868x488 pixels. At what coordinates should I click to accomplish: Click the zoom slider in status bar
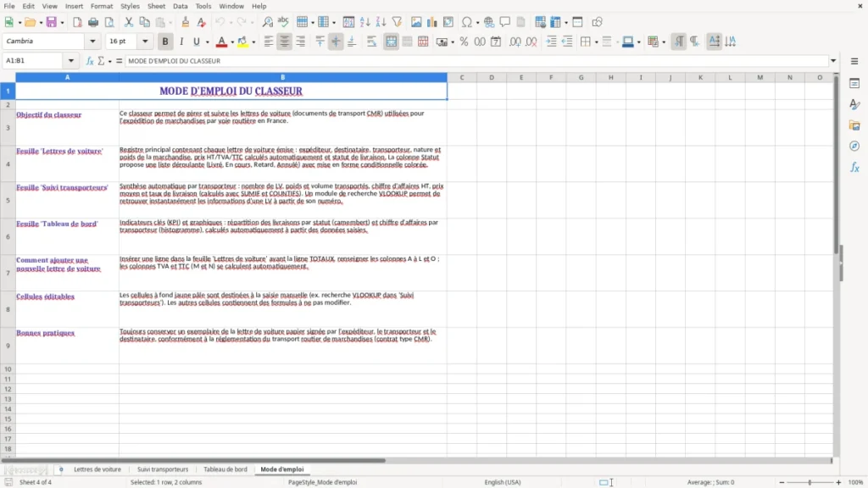(x=810, y=482)
